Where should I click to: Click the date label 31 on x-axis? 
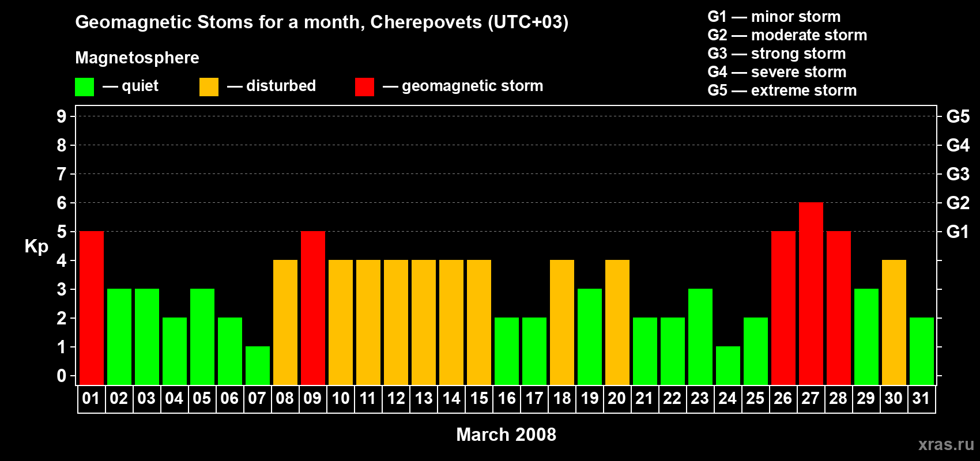coord(921,399)
